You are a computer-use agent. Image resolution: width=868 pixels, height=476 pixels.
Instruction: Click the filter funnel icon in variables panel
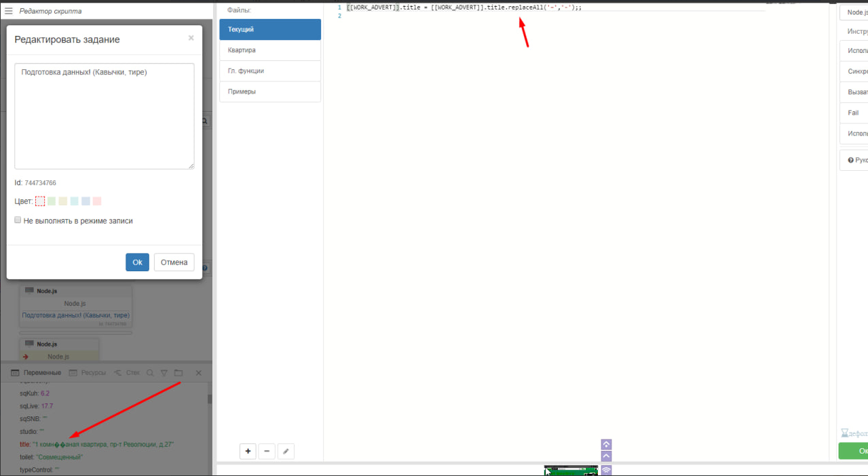point(164,373)
